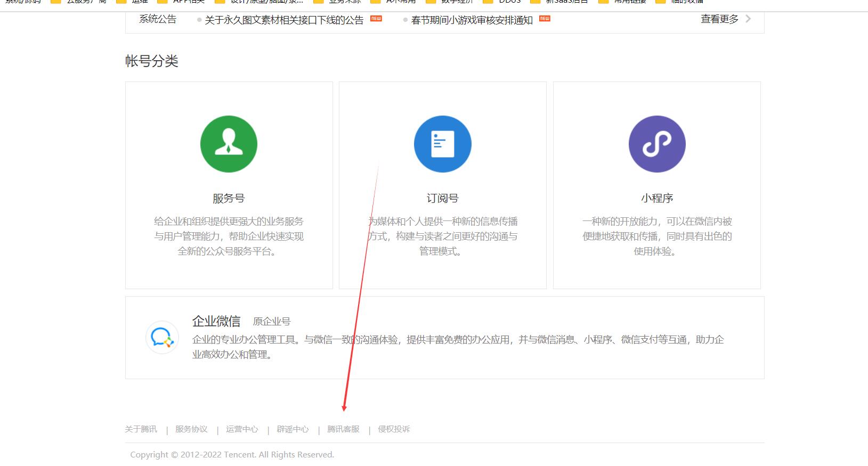Click the 原企业号 label
This screenshot has height=466, width=868.
[x=272, y=322]
